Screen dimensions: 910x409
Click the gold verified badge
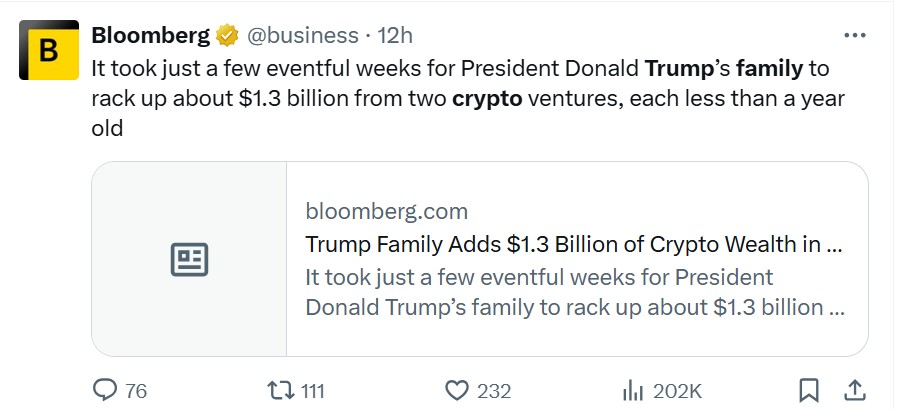(x=227, y=36)
